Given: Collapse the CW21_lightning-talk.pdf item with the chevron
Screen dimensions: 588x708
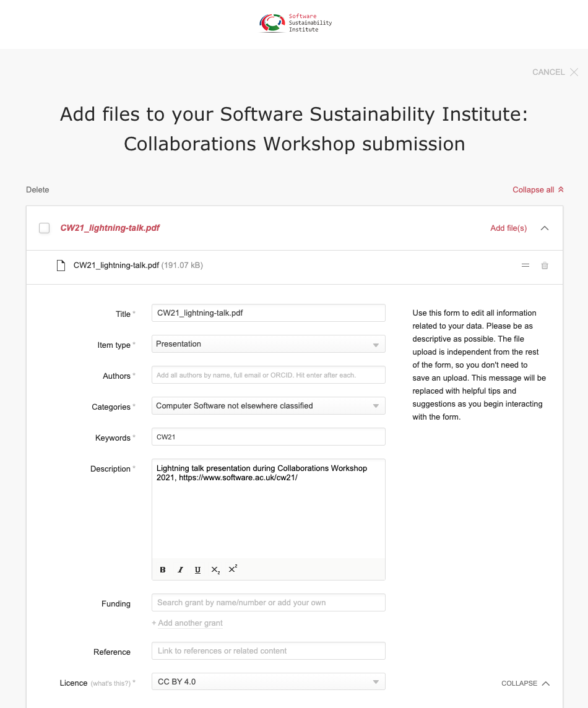Looking at the screenshot, I should tap(545, 228).
